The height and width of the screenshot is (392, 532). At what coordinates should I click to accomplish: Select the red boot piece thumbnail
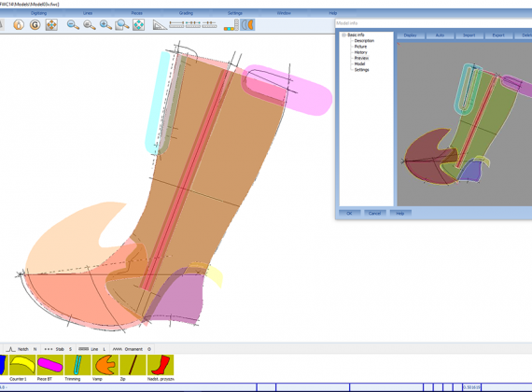point(161,365)
